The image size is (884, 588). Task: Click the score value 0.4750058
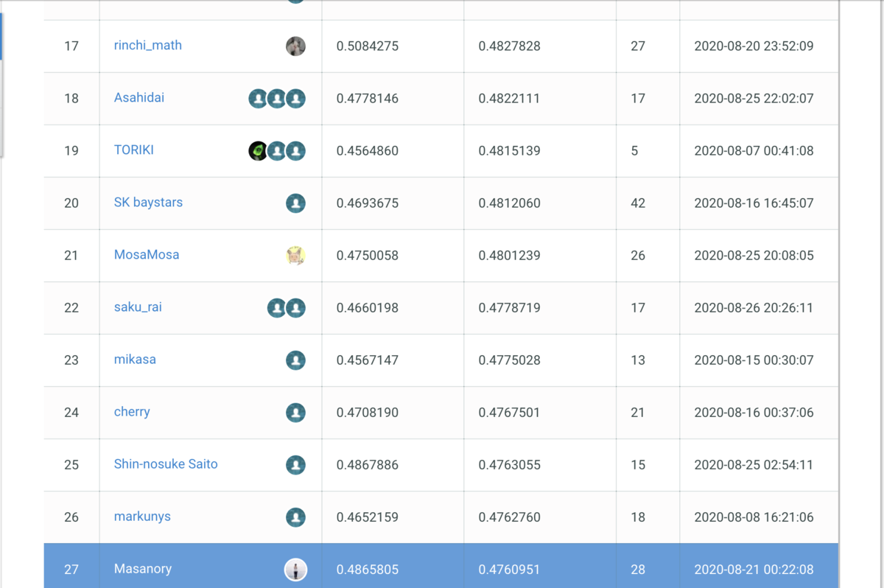pyautogui.click(x=368, y=255)
